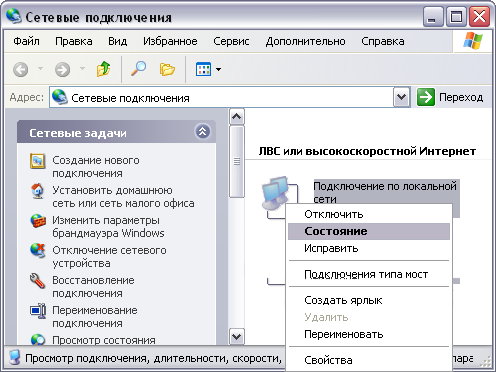Select the local area connection icon
This screenshot has height=372, width=496.
tap(276, 193)
